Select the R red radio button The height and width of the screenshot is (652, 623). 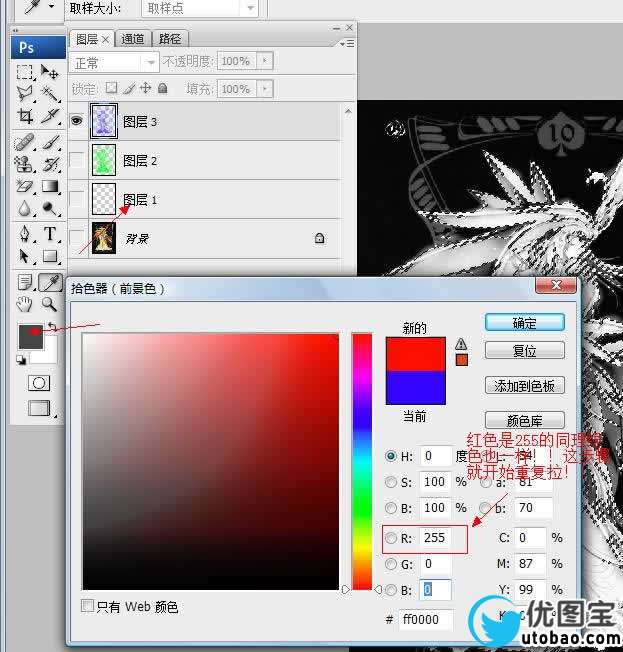point(391,538)
